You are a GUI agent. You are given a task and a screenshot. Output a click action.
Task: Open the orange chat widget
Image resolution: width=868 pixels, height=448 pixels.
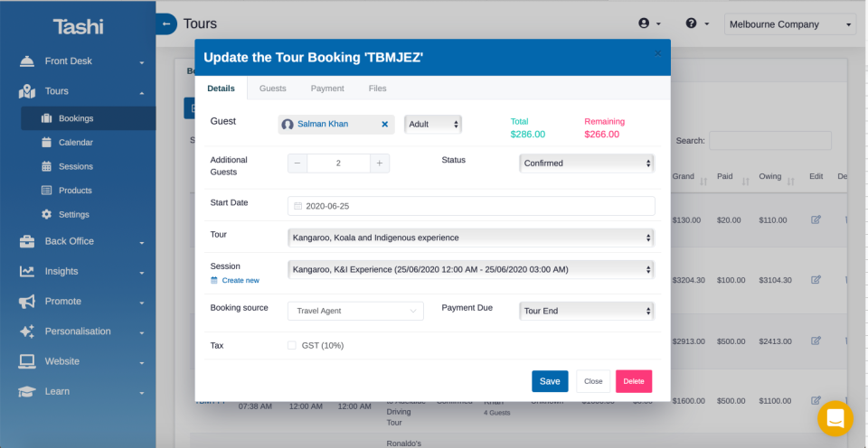click(x=835, y=419)
